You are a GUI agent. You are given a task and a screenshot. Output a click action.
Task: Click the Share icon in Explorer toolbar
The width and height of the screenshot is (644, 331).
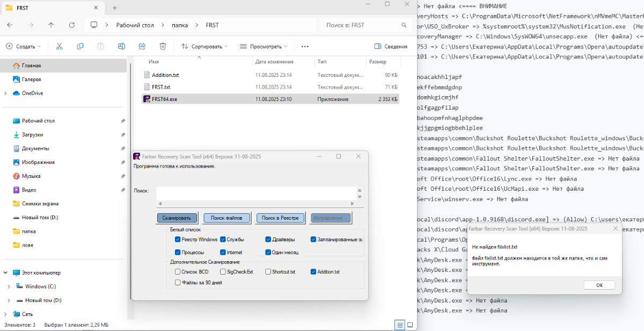(142, 46)
